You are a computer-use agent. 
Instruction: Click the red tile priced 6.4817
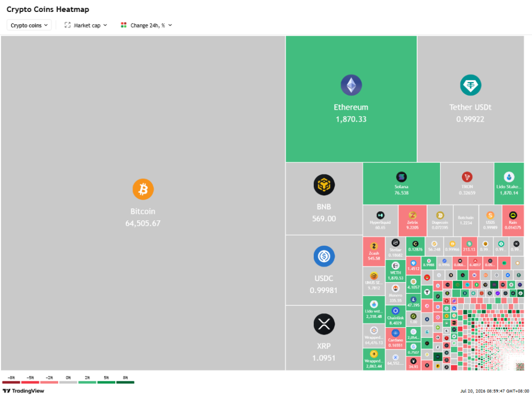[x=475, y=263]
